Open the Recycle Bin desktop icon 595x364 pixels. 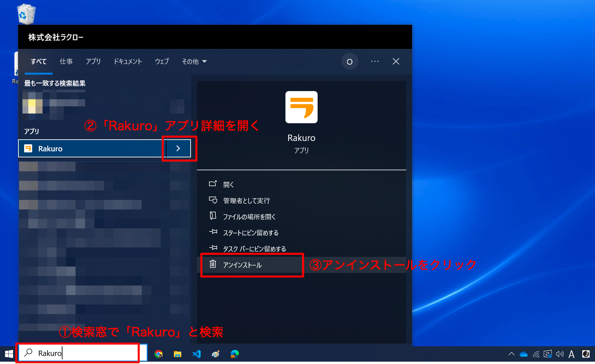click(x=26, y=13)
